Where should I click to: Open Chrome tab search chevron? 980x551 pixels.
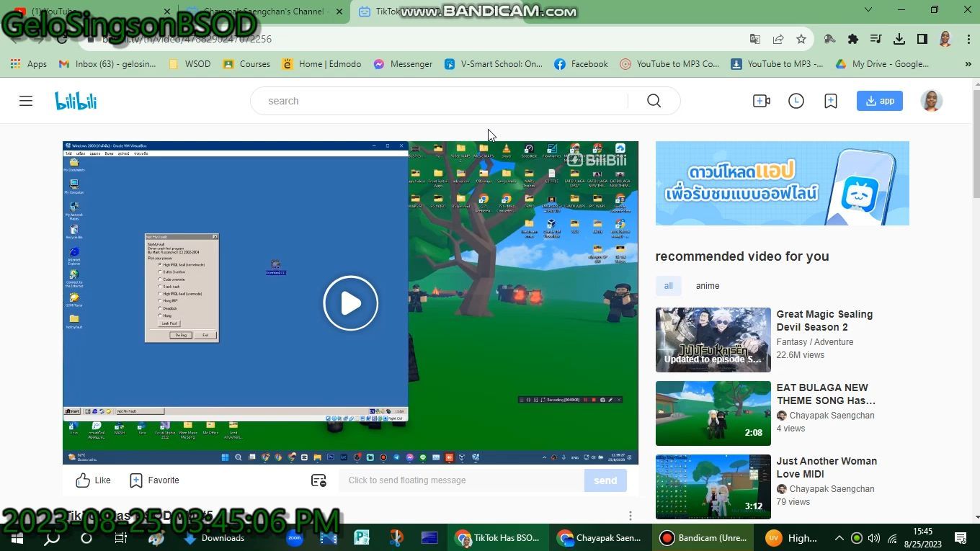868,10
